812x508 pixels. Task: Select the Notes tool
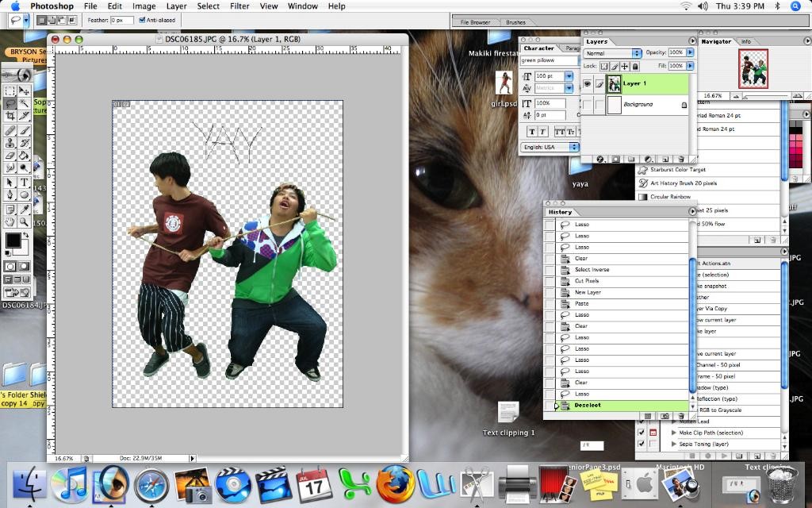pyautogui.click(x=10, y=210)
